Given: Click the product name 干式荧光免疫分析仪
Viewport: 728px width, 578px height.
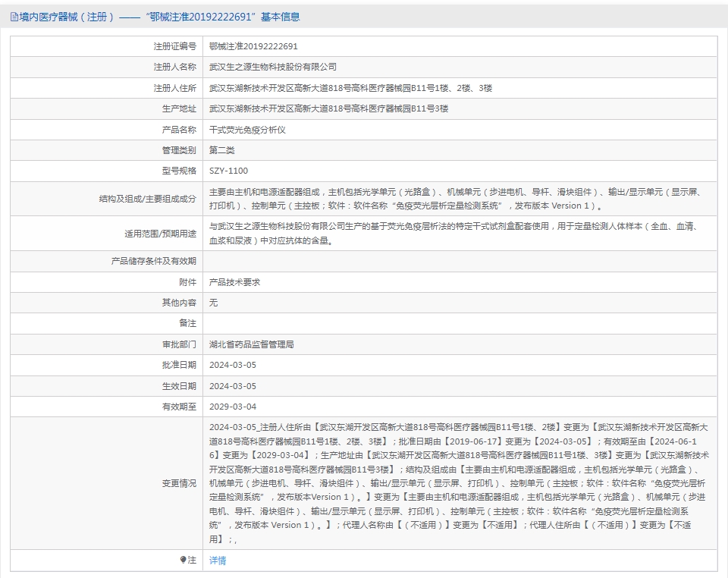Looking at the screenshot, I should click(247, 130).
